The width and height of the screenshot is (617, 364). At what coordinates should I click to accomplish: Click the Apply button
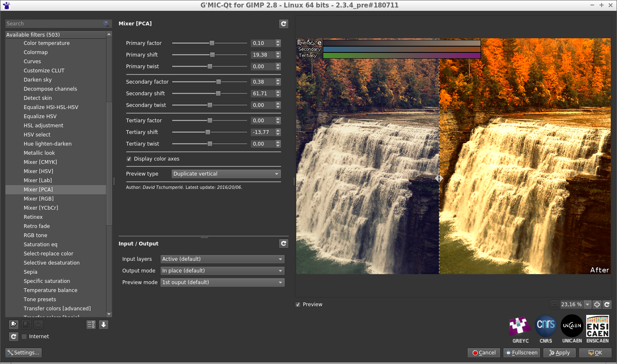559,352
